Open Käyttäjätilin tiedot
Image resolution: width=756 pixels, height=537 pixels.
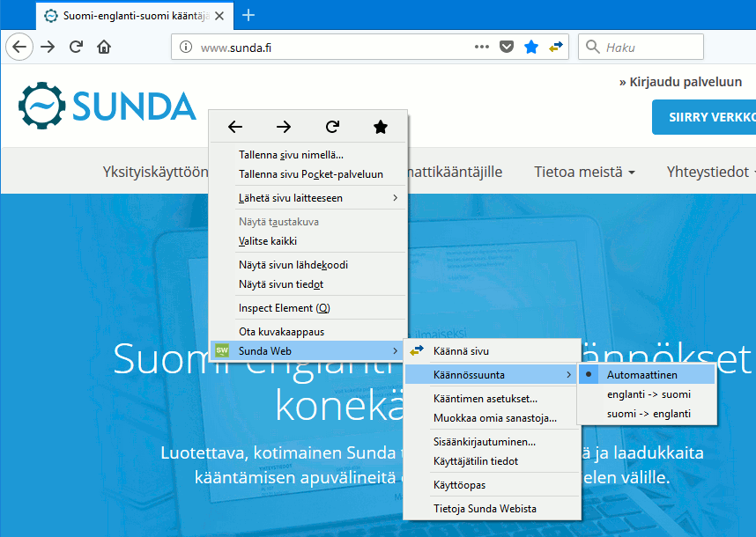493,461
